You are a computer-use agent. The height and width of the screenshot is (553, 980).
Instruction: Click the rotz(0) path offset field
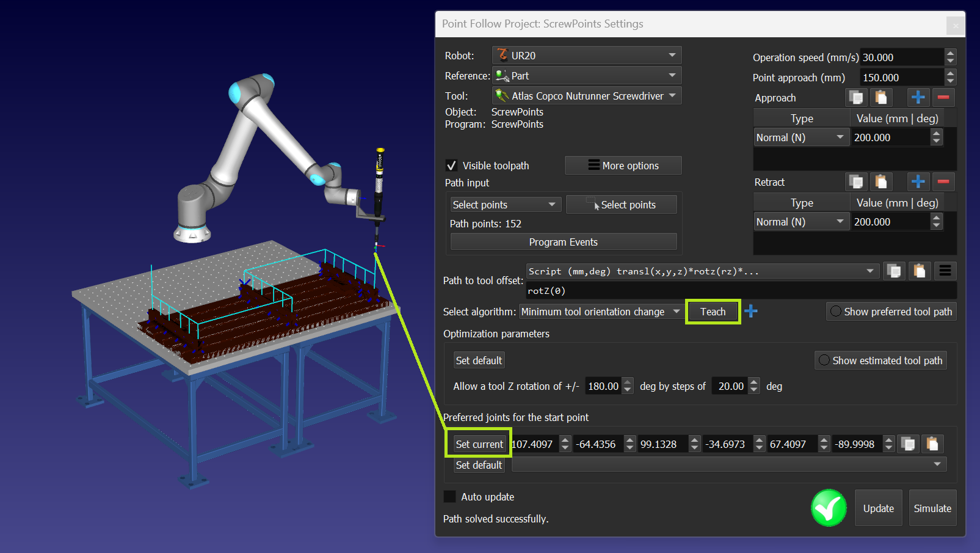733,291
